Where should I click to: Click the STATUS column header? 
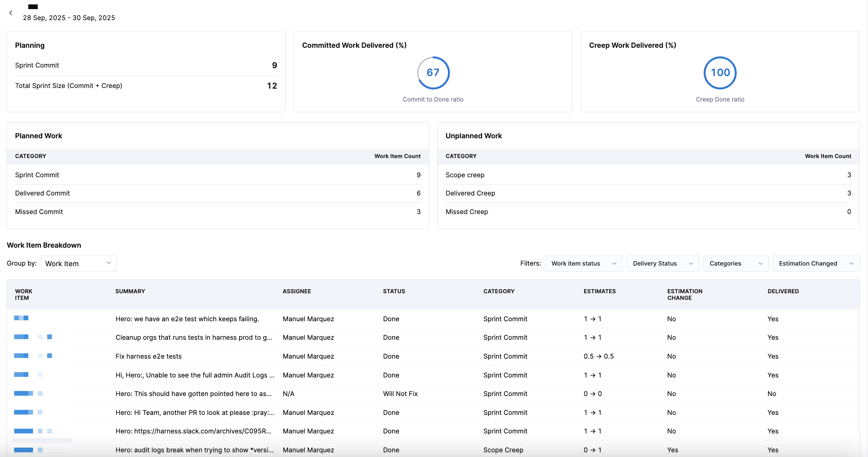click(393, 291)
